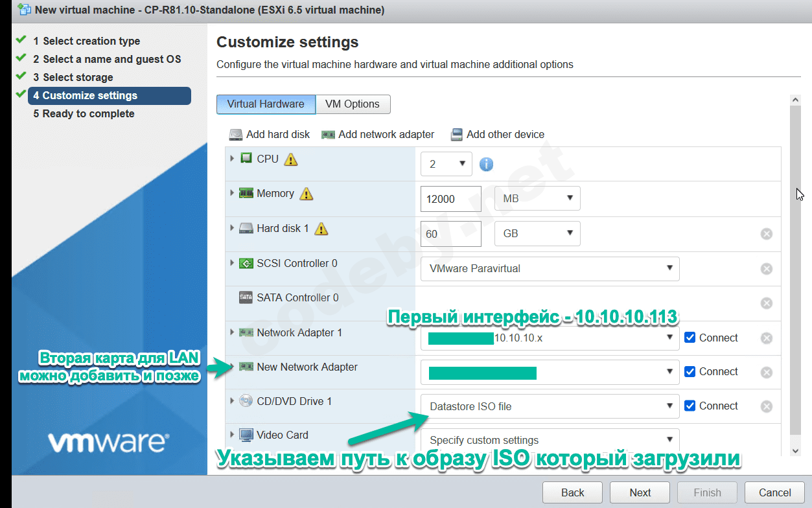Click the Hard disk size input field
Screen dimensions: 812x508
click(x=451, y=234)
